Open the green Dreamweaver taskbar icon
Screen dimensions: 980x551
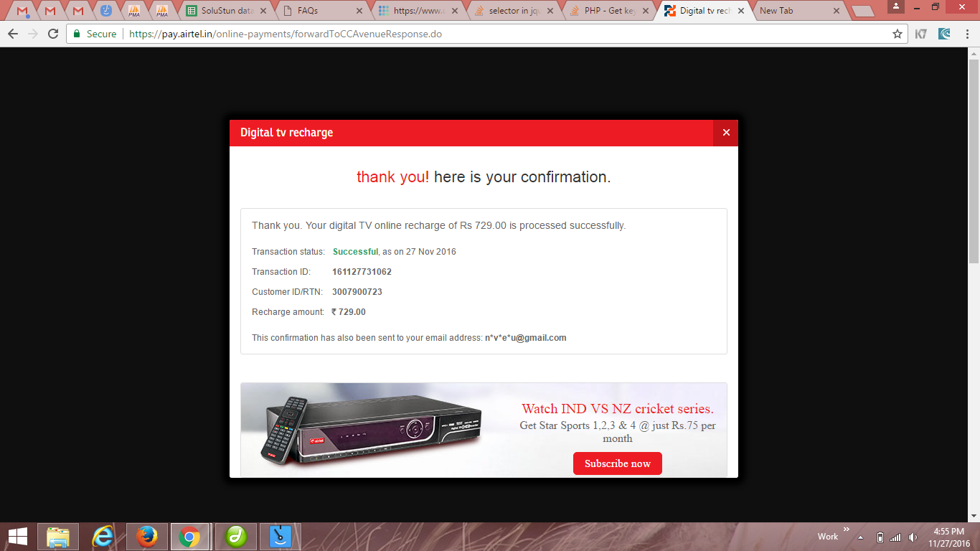coord(236,536)
